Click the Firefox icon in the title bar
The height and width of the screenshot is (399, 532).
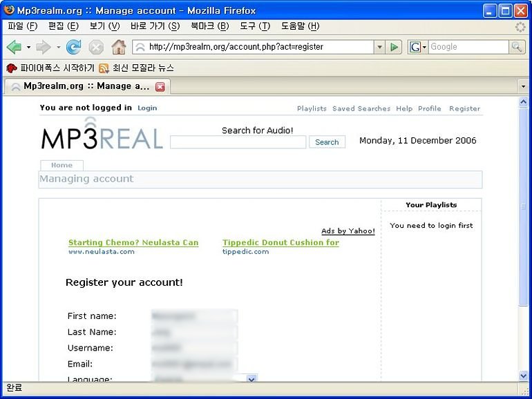pos(9,10)
